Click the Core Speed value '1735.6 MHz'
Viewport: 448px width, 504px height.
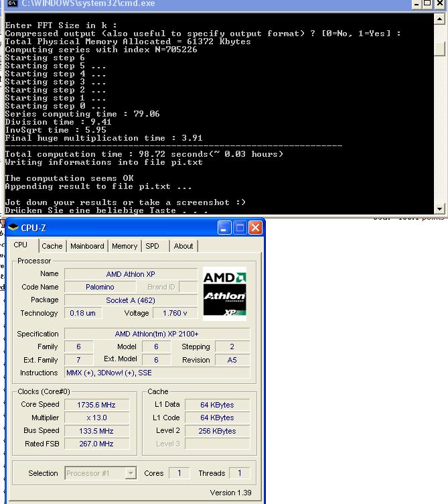[96, 405]
